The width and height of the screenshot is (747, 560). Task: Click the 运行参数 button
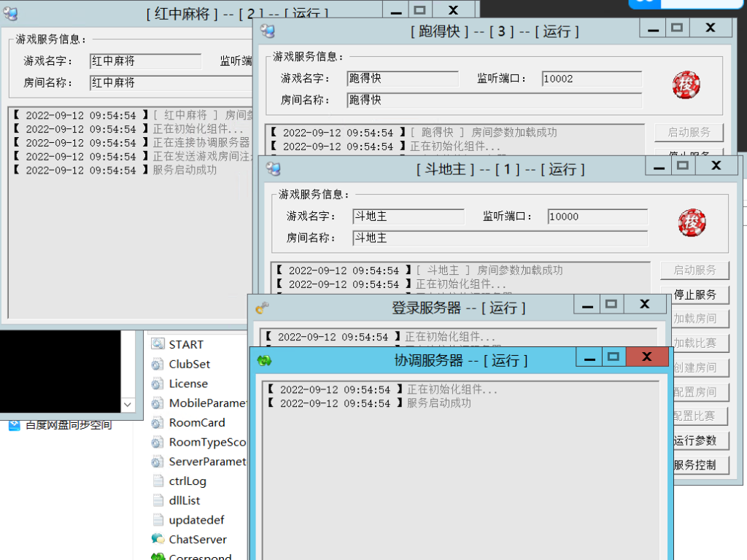(x=694, y=440)
